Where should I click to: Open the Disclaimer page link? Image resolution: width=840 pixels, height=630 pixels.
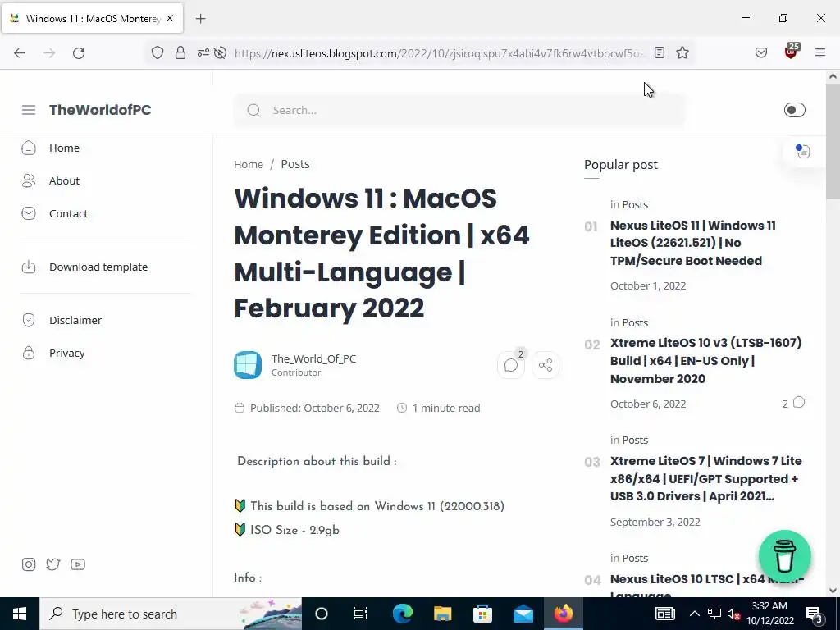(x=75, y=320)
